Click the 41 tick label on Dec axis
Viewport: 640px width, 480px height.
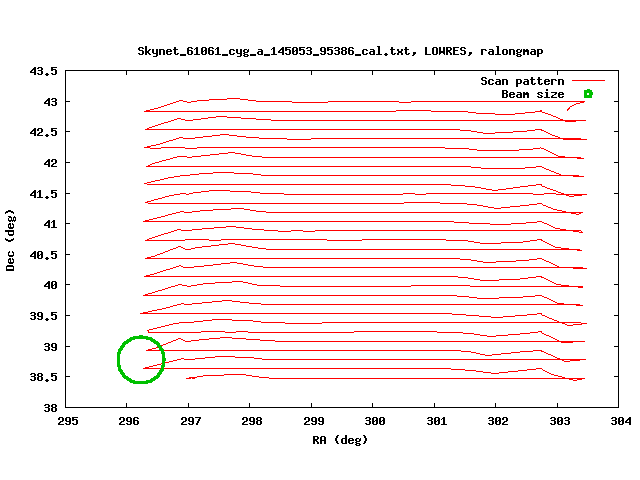point(50,224)
